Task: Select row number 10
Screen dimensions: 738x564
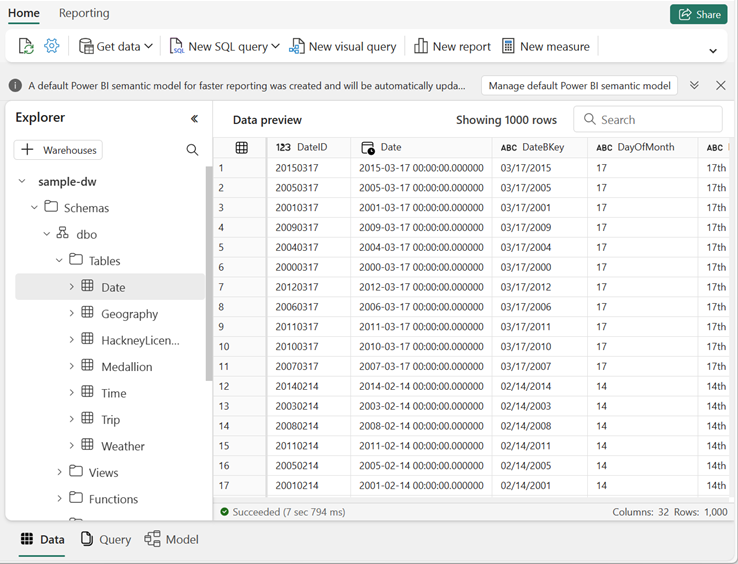Action: tap(240, 346)
